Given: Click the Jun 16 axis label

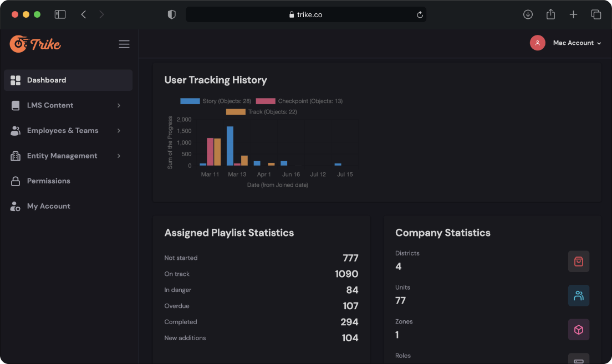Looking at the screenshot, I should [291, 175].
